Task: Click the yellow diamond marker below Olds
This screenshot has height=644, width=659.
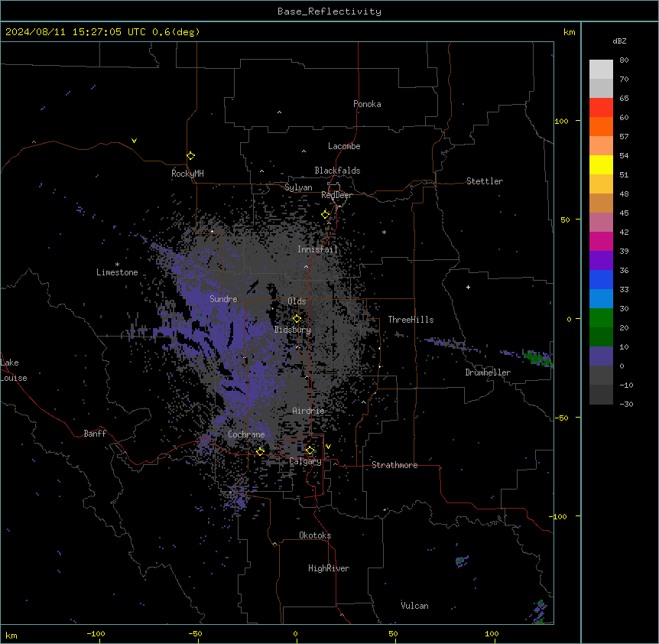Action: coord(297,319)
